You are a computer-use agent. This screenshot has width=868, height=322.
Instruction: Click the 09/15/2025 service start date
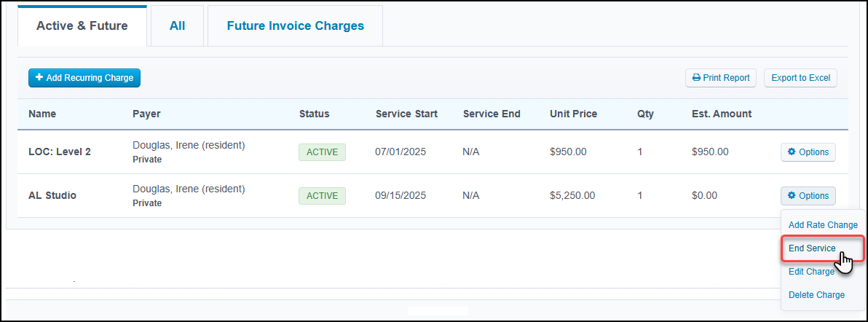(x=401, y=196)
